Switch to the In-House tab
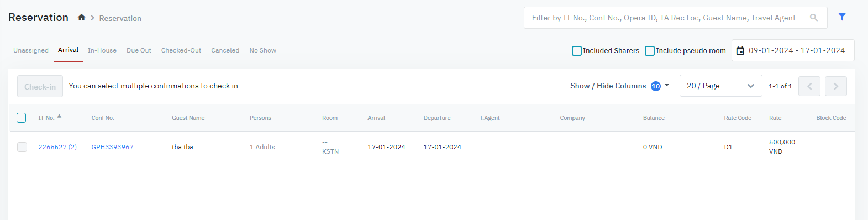 click(102, 50)
